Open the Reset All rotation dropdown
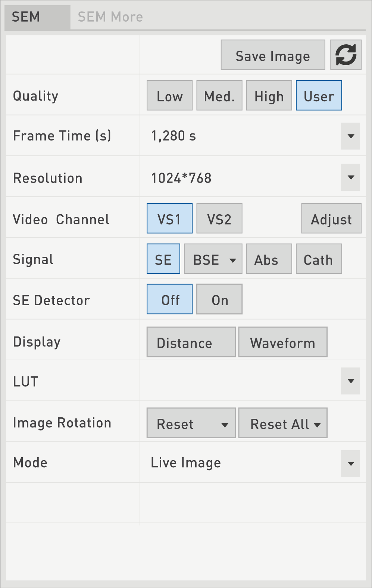 (x=317, y=424)
